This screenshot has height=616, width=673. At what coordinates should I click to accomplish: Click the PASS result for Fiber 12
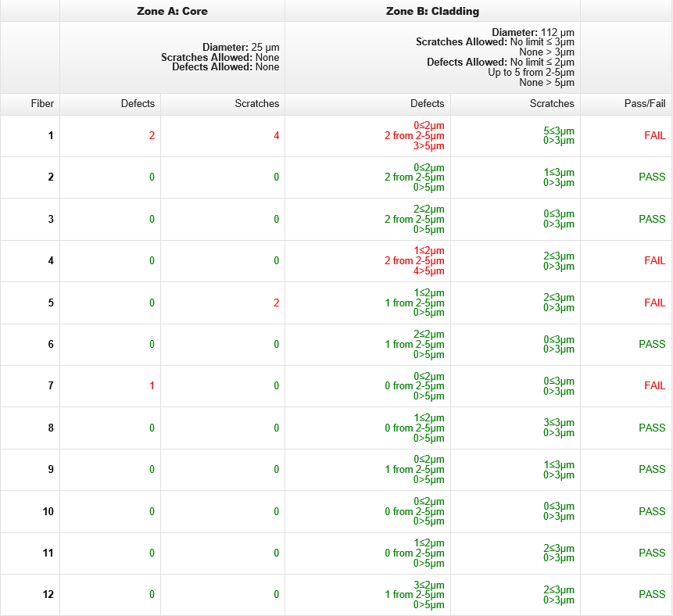652,594
